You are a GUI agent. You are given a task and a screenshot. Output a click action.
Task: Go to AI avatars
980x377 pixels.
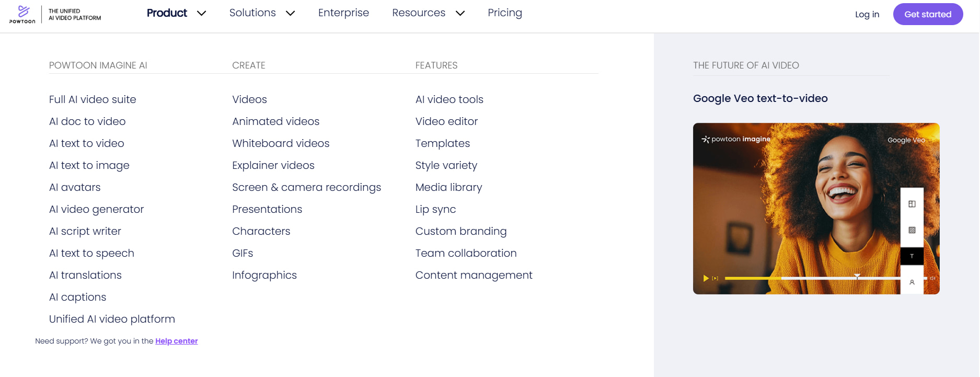click(75, 187)
